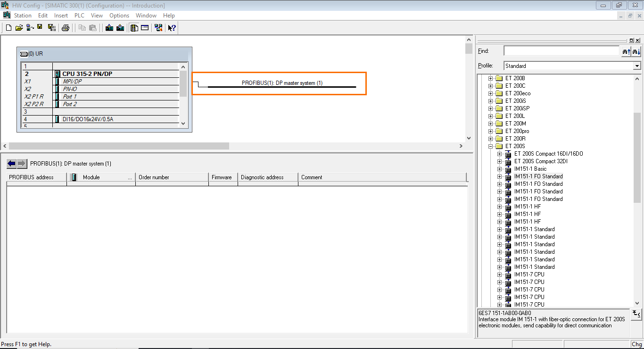Print the station configuration
The height and width of the screenshot is (349, 644).
(66, 27)
